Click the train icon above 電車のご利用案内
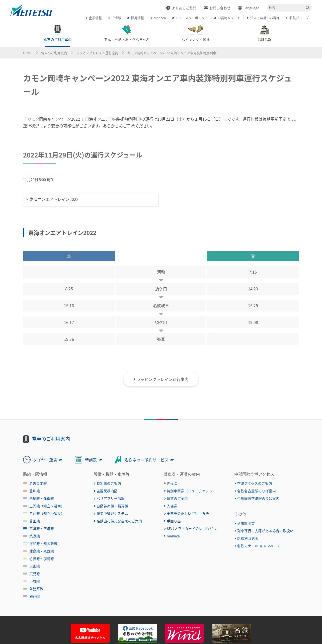Image resolution: width=322 pixels, height=644 pixels. (x=57, y=29)
